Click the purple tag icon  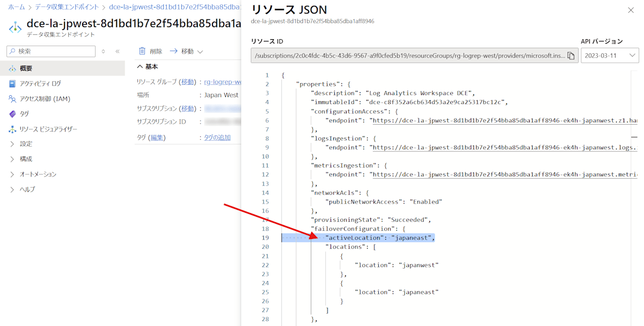(12, 114)
